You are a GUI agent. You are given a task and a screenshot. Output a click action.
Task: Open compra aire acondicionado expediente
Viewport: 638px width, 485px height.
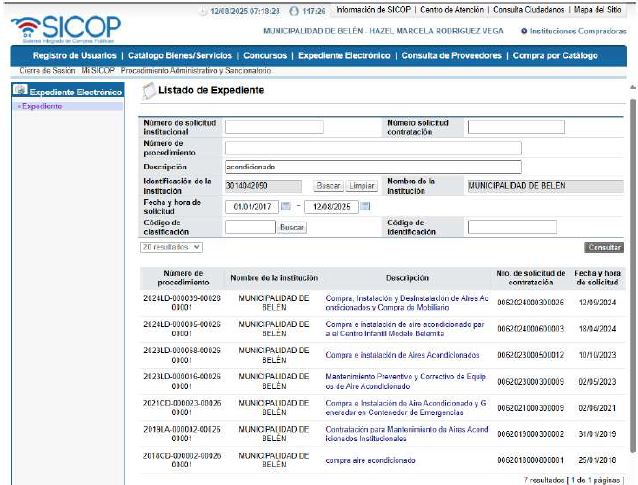tap(370, 460)
